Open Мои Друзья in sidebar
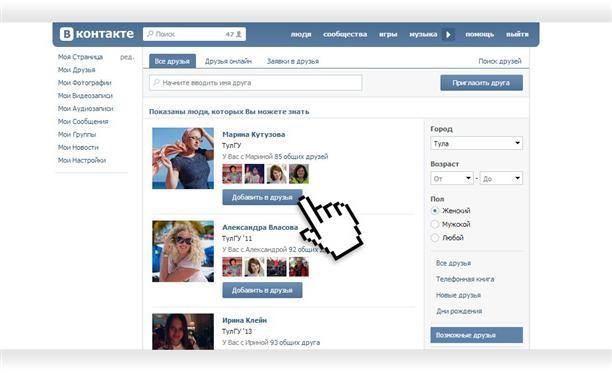This screenshot has height=373, width=612. coord(76,70)
